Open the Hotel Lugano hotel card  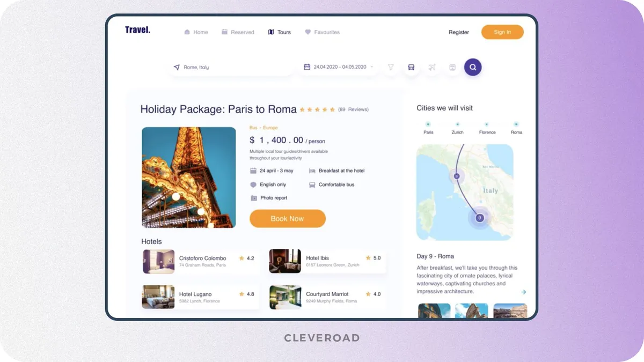[201, 298]
